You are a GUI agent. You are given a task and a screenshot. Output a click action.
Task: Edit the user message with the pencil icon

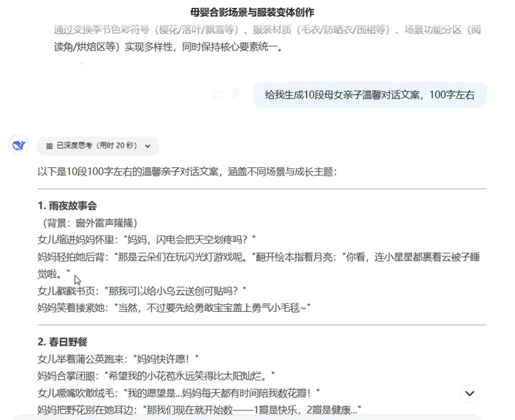pos(236,94)
